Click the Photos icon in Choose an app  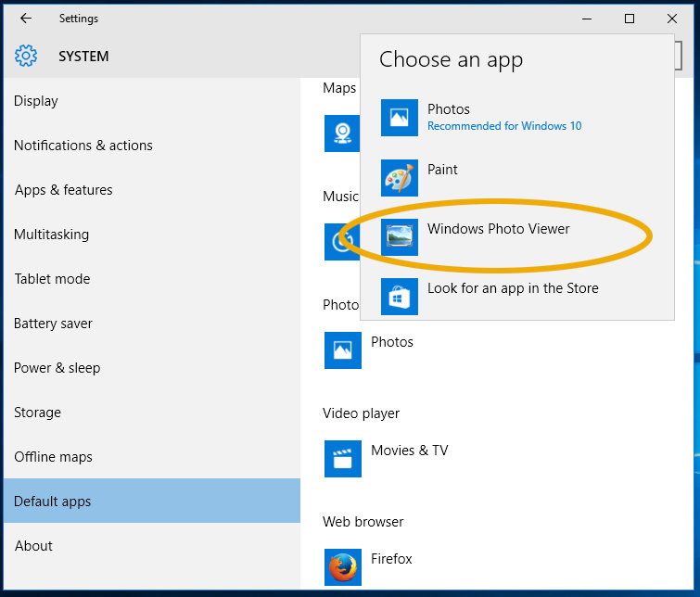coord(399,118)
